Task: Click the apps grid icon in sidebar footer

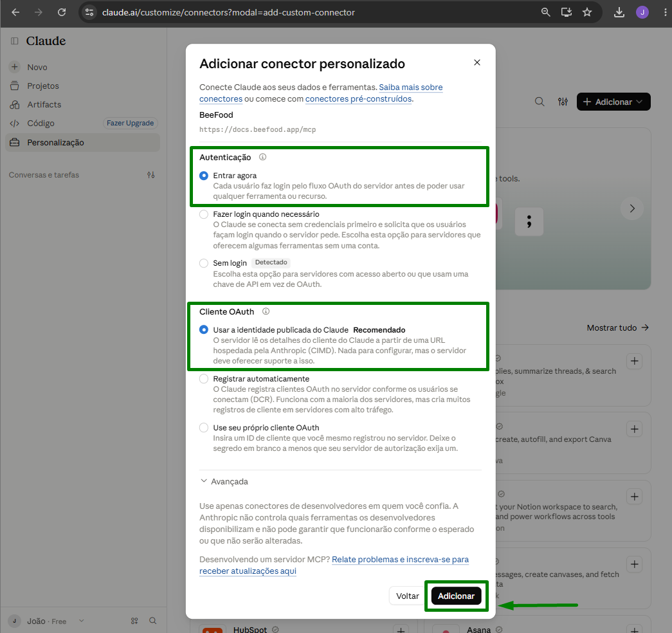Action: point(134,621)
